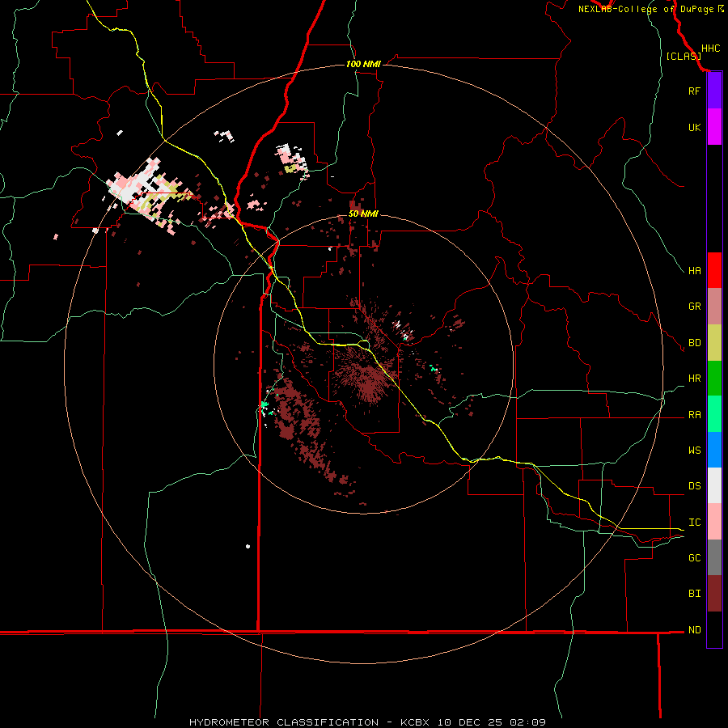Click the UK legend label

(x=694, y=127)
